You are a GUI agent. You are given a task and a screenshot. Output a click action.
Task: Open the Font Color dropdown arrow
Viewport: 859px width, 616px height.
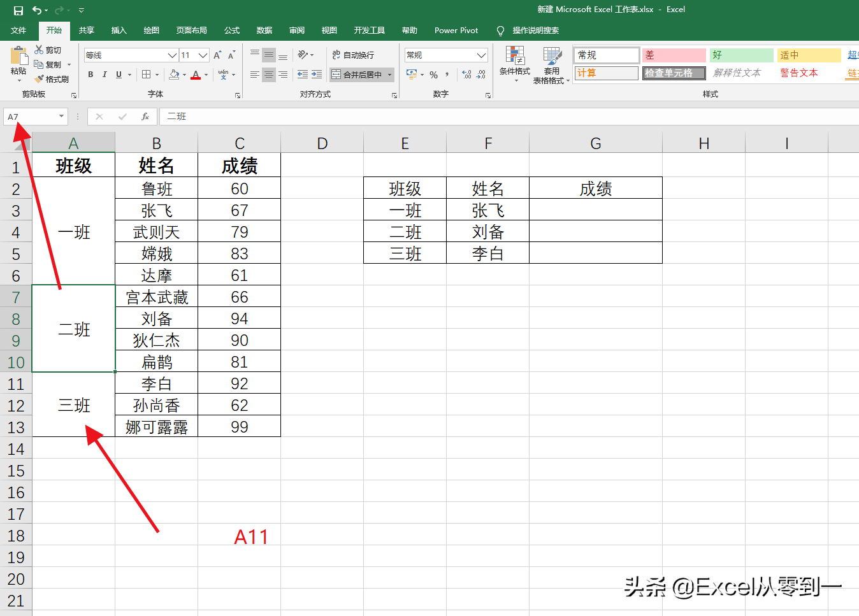coord(206,75)
